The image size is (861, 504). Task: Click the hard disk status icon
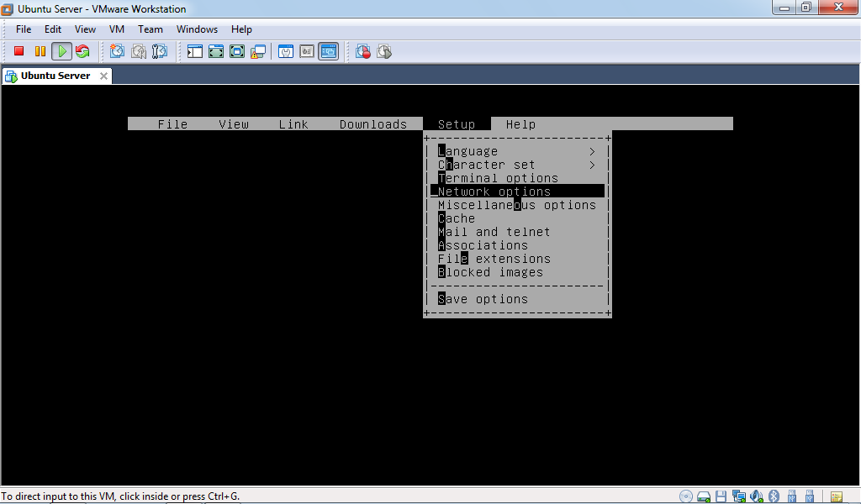704,496
